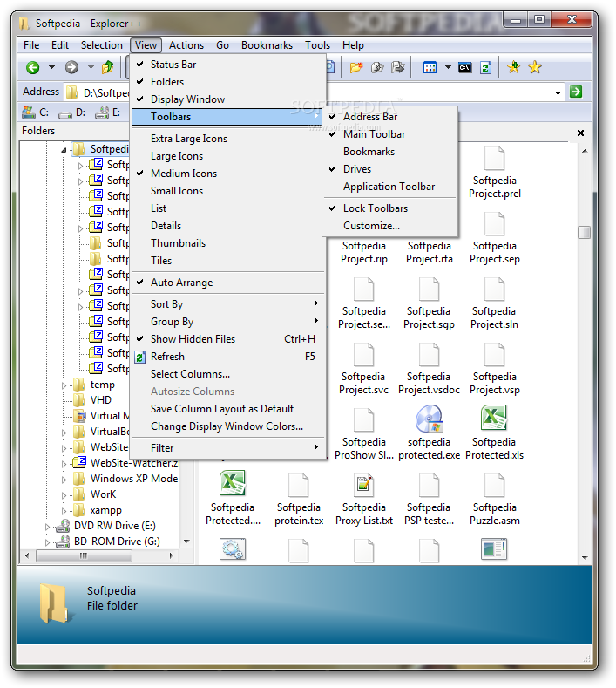616x688 pixels.
Task: Open Back button history dropdown arrow
Action: 51,67
